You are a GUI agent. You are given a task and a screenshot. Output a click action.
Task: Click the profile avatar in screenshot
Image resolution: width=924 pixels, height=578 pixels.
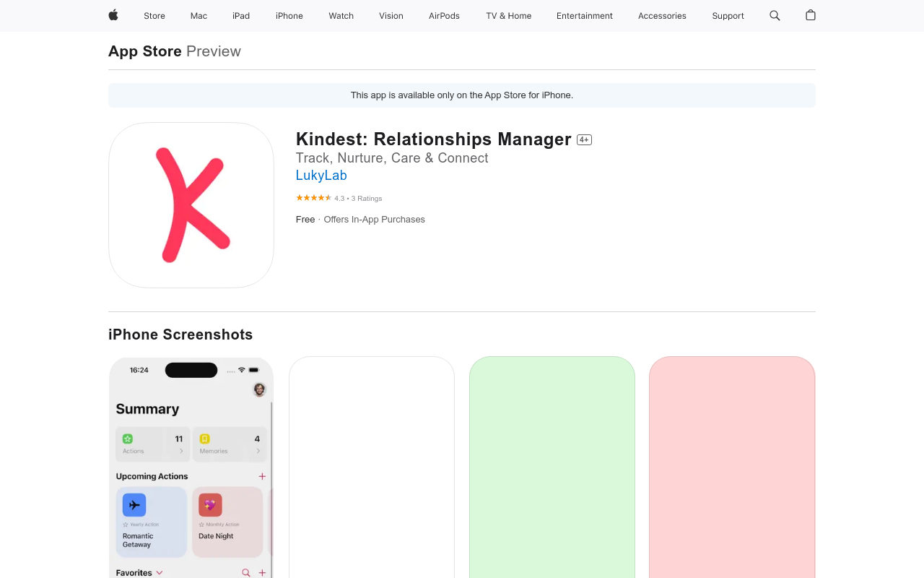tap(259, 389)
